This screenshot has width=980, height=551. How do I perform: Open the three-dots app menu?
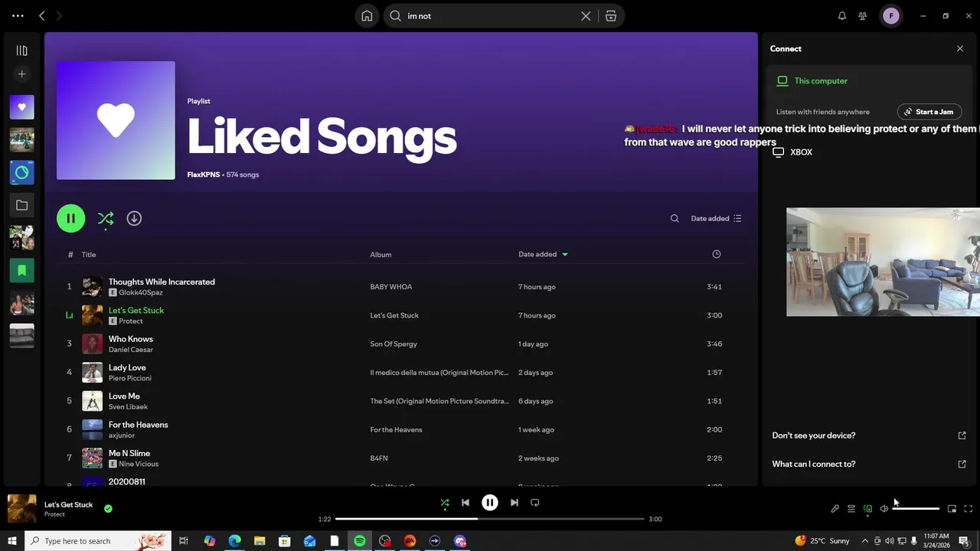point(18,16)
